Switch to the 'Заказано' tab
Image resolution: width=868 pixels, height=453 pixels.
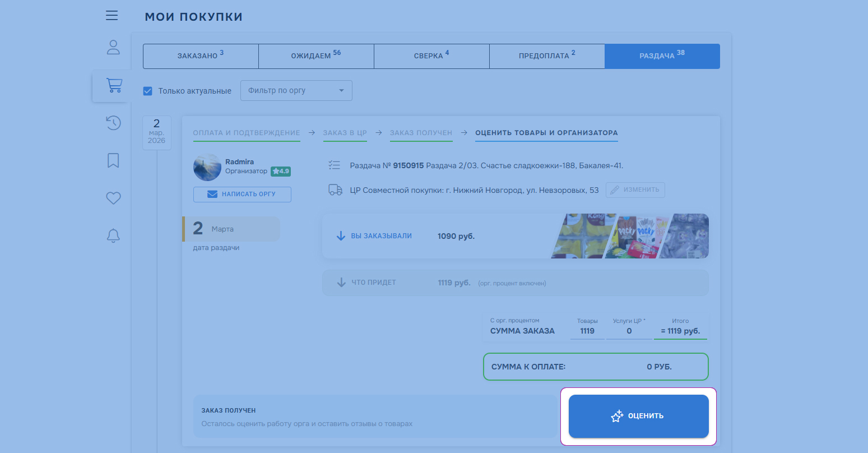[x=201, y=56]
